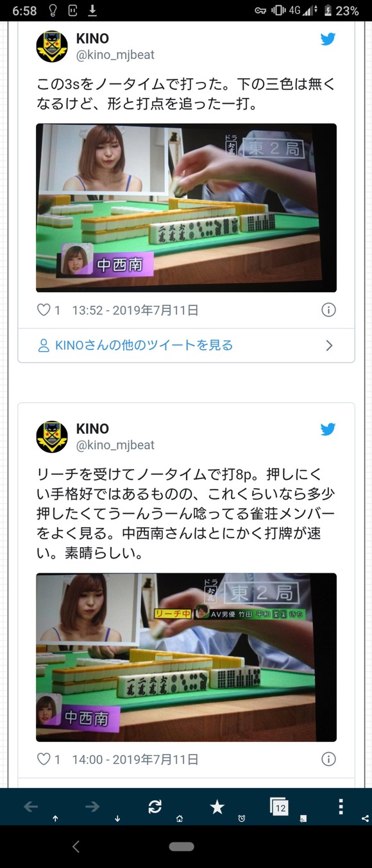Like the first tweet with the heart icon
The width and height of the screenshot is (372, 868).
(x=44, y=310)
